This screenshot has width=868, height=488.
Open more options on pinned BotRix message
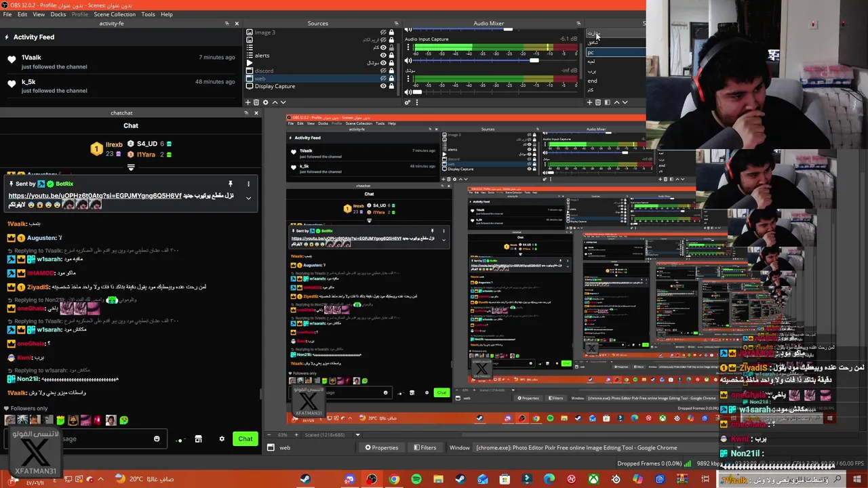click(248, 184)
